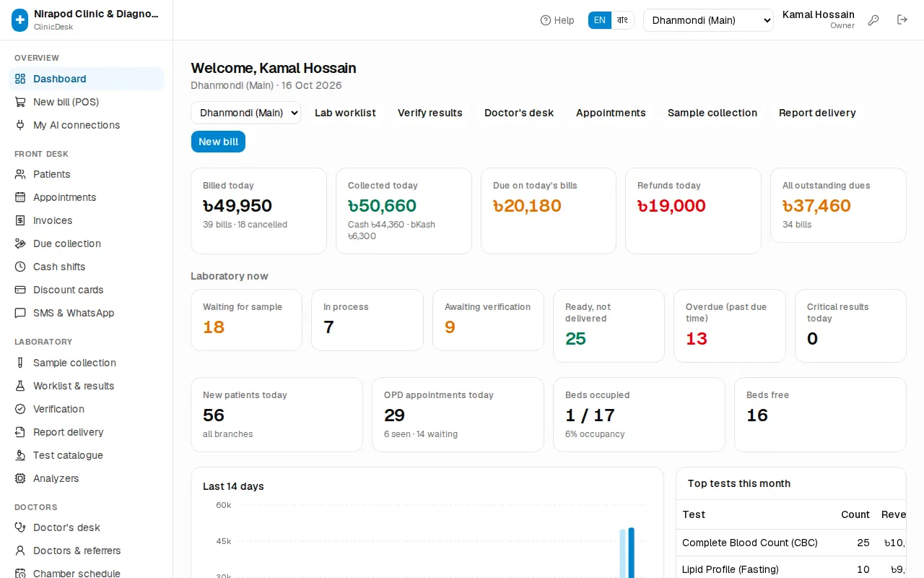Open the Lab worklist shortcut
This screenshot has height=578, width=924.
click(x=345, y=113)
